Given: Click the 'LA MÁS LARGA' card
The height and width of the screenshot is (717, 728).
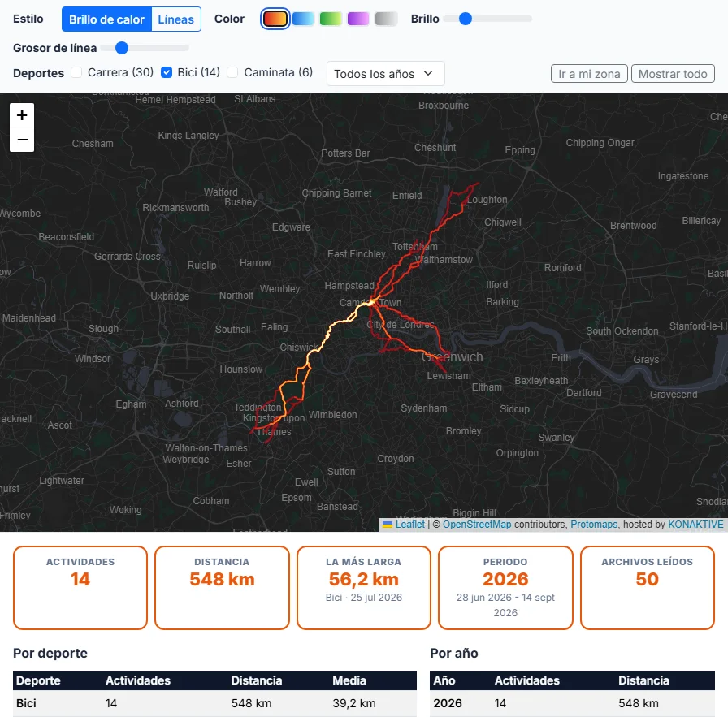Looking at the screenshot, I should point(364,588).
